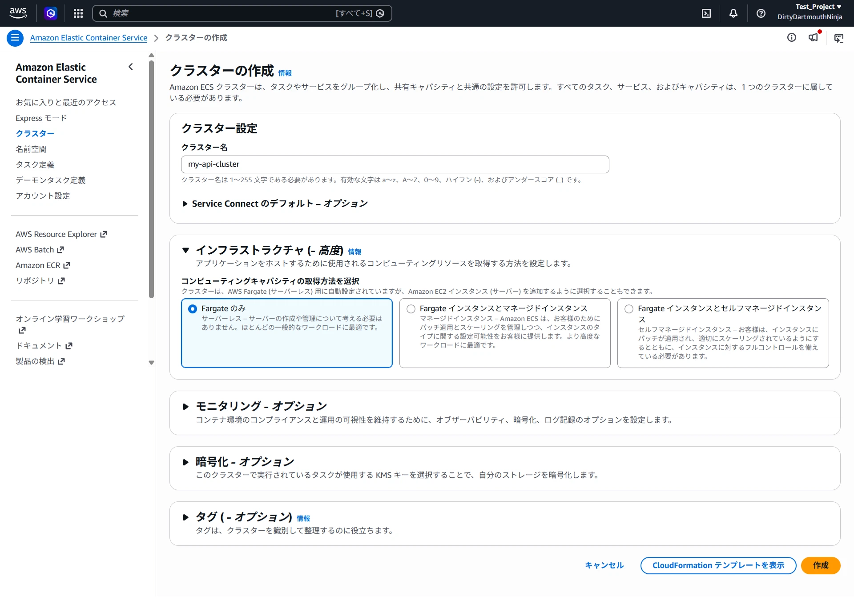
Task: Open アカウント設定 in sidebar
Action: pos(43,196)
